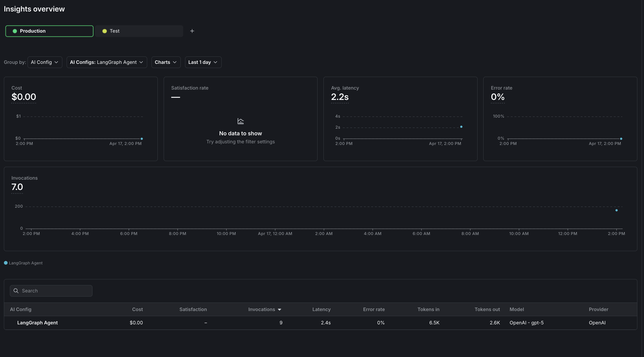Toggle the Test environment visibility
Screen dimensions: 644x357
[139, 31]
